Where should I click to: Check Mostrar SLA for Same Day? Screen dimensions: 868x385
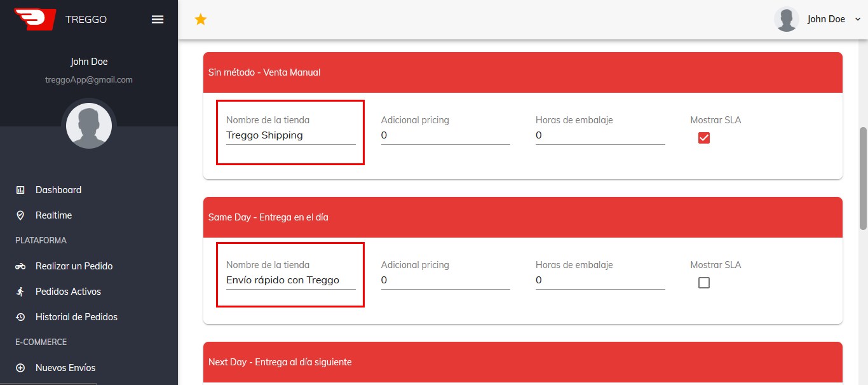tap(704, 283)
